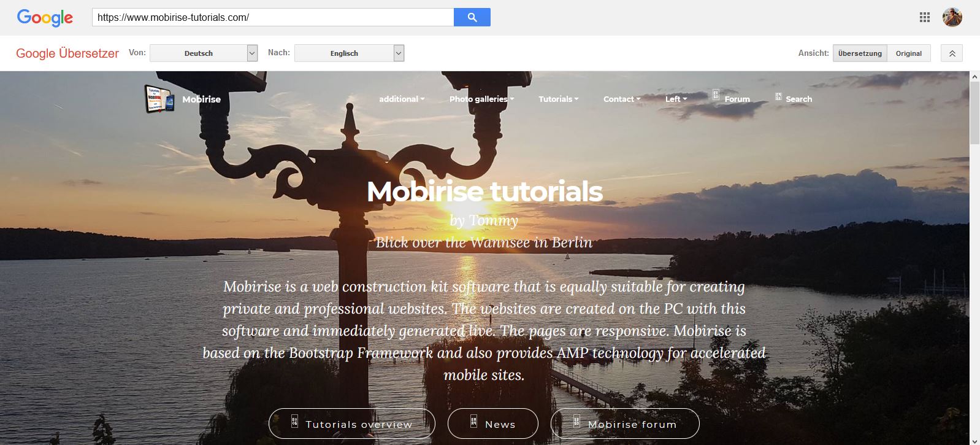Click the page vertical scrollbar thumb

(x=974, y=112)
